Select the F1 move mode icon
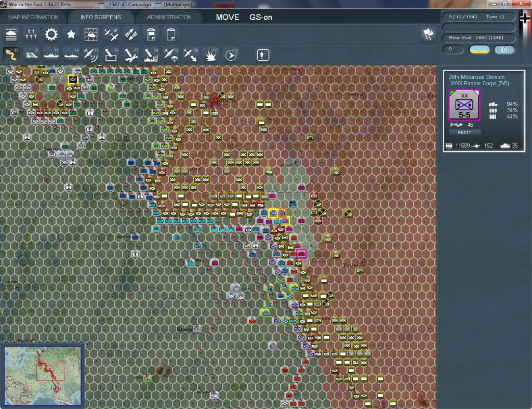Screen dimensions: 532x409 tap(11, 55)
